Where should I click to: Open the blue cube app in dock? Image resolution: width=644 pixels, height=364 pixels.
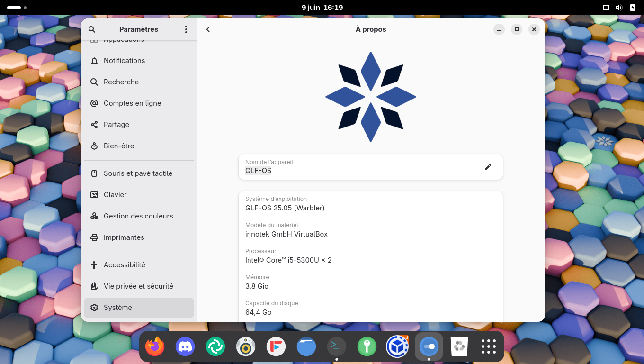pos(397,347)
